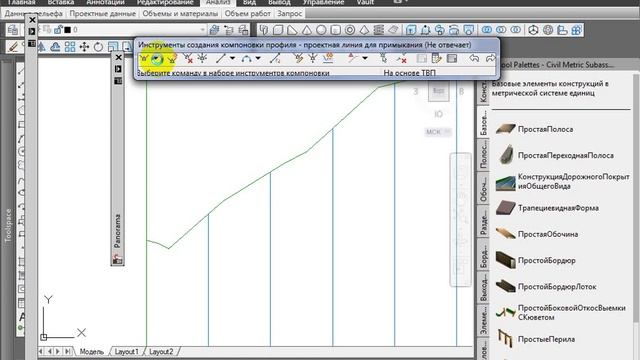Screen dimensions: 640x360
Task: Select the fixed tangent line tool
Action: pyautogui.click(x=220, y=59)
